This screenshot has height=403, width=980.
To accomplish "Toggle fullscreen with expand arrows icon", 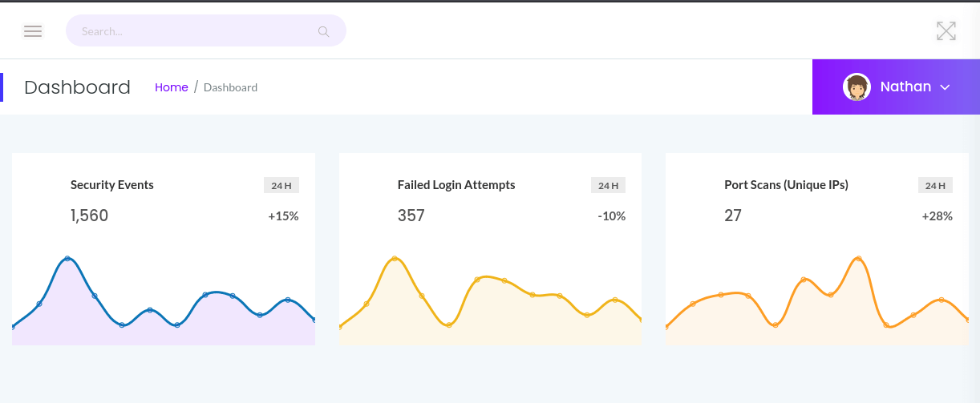I will tap(946, 31).
